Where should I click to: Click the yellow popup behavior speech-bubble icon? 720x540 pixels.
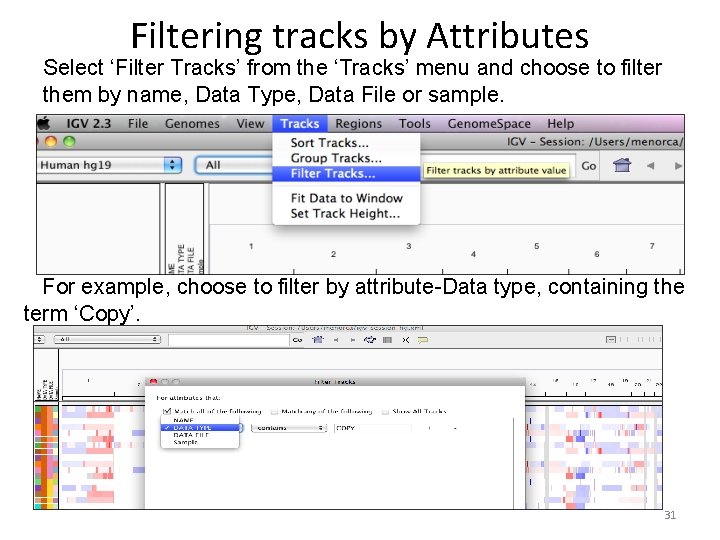[x=423, y=340]
